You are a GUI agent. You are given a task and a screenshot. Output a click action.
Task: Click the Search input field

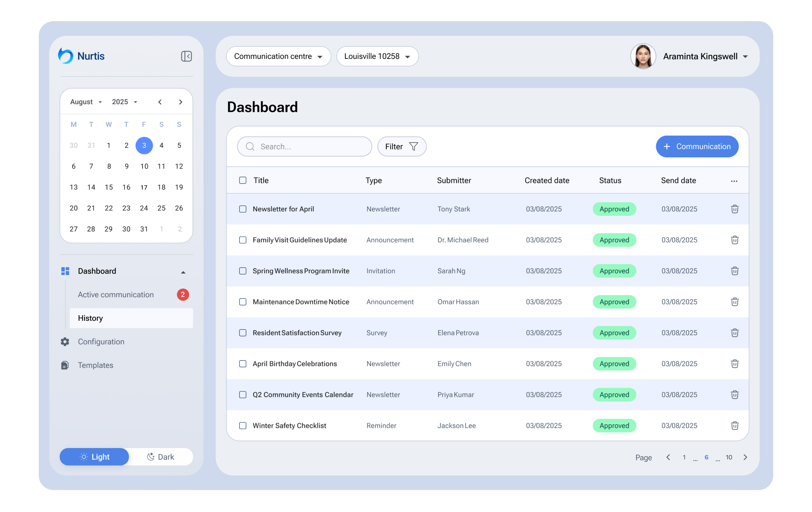click(307, 147)
